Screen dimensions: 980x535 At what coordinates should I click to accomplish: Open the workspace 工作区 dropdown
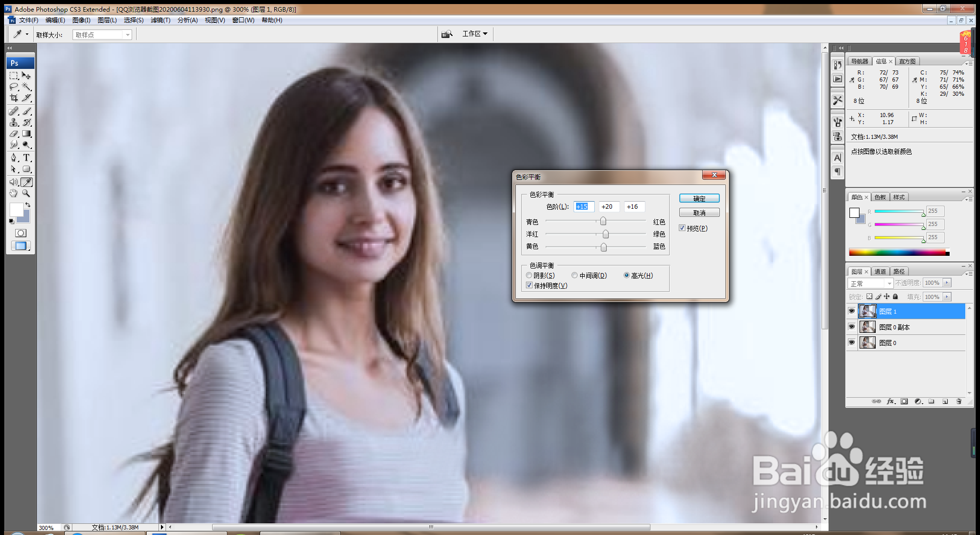[475, 34]
